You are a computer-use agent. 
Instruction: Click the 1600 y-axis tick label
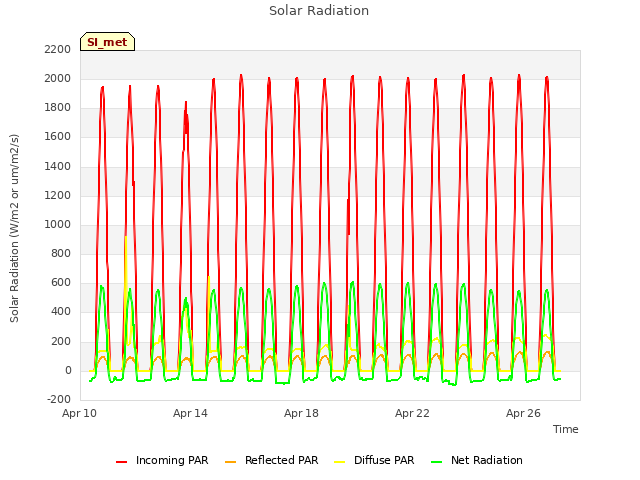coord(58,137)
